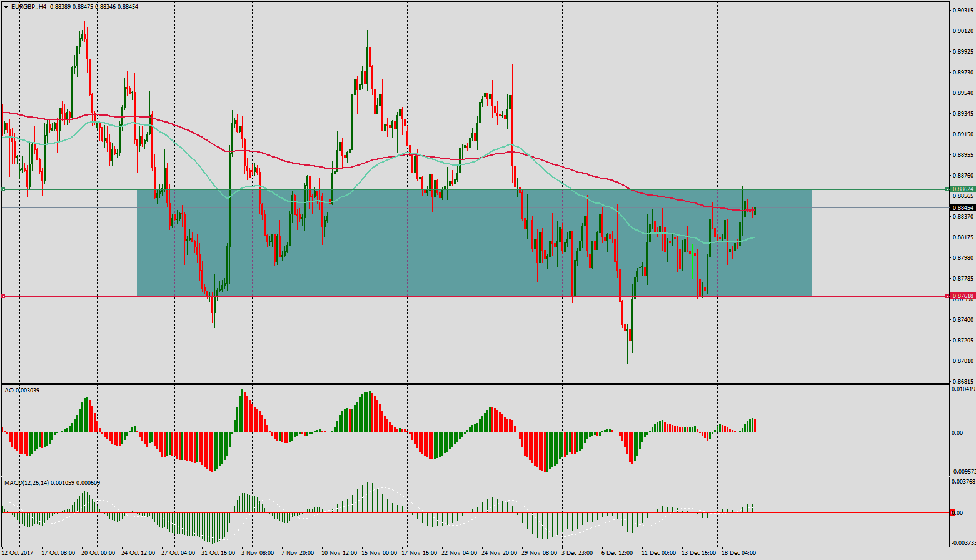The width and height of the screenshot is (976, 560).
Task: Select the red 0.87618 price label
Action: (962, 296)
